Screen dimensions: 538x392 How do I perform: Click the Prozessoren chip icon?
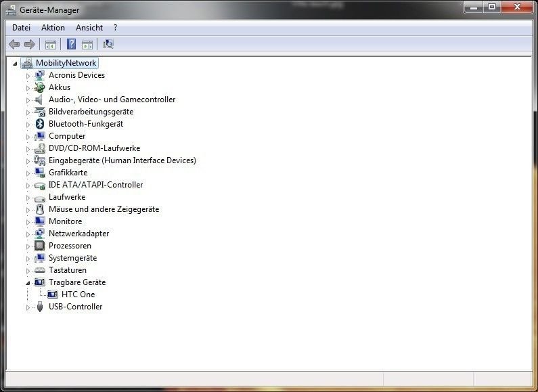[40, 246]
